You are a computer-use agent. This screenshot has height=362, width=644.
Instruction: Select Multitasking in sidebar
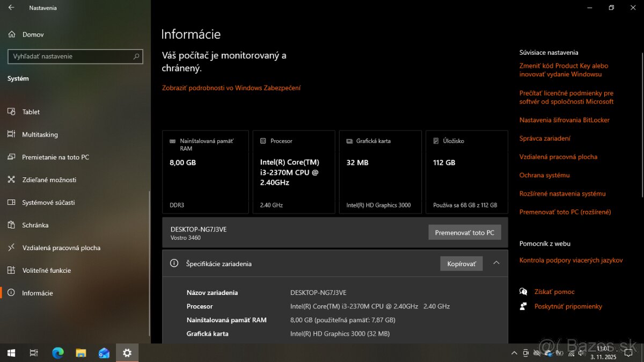(40, 135)
